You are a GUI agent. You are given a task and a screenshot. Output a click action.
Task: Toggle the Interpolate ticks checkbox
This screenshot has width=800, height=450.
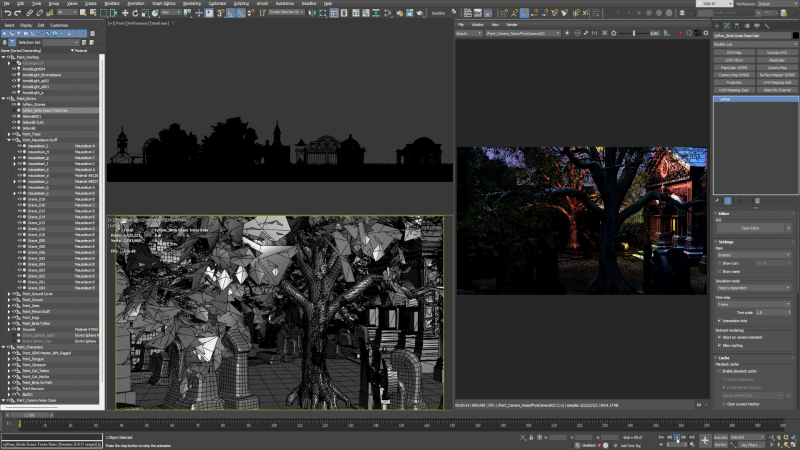[719, 320]
